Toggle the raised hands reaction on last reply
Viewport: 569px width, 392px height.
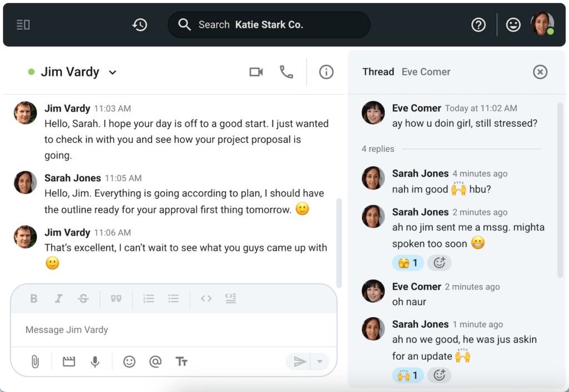coord(408,375)
